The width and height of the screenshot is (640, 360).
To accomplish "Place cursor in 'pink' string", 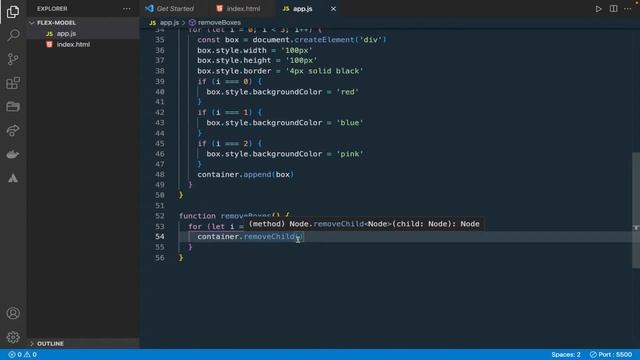I will coord(350,154).
